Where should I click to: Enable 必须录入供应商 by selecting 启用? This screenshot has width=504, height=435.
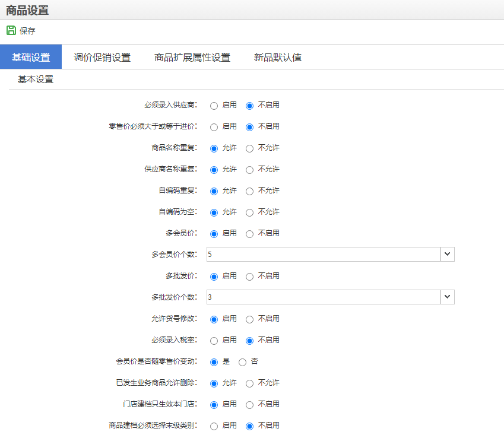click(x=214, y=106)
